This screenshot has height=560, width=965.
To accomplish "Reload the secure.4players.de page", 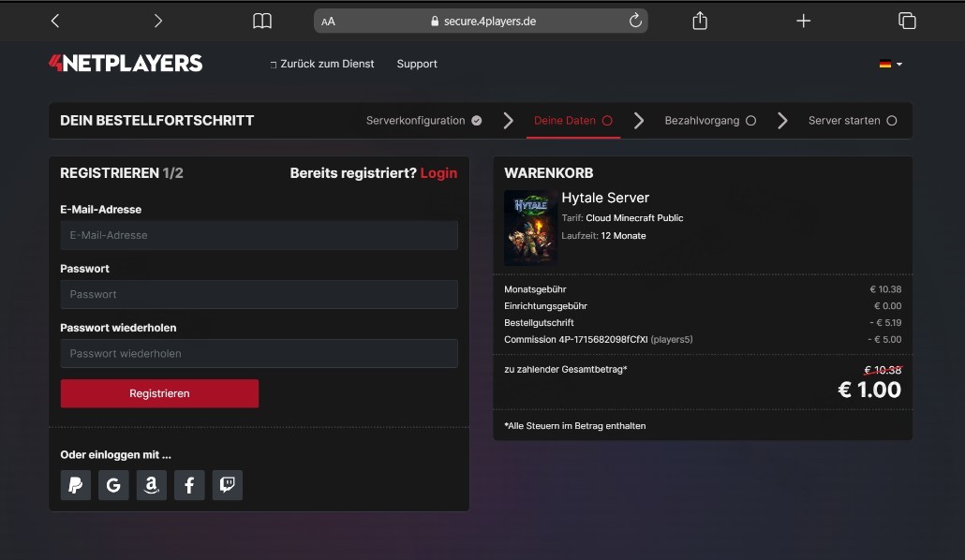I will pos(634,20).
